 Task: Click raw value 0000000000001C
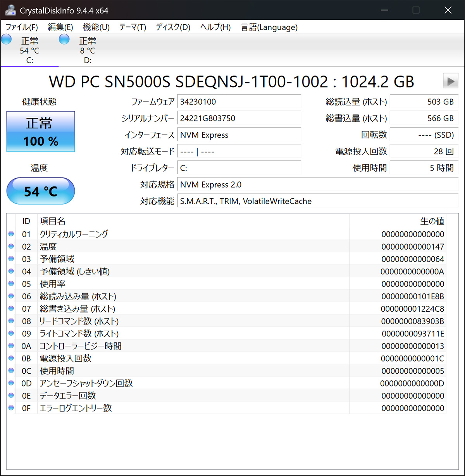tap(412, 358)
